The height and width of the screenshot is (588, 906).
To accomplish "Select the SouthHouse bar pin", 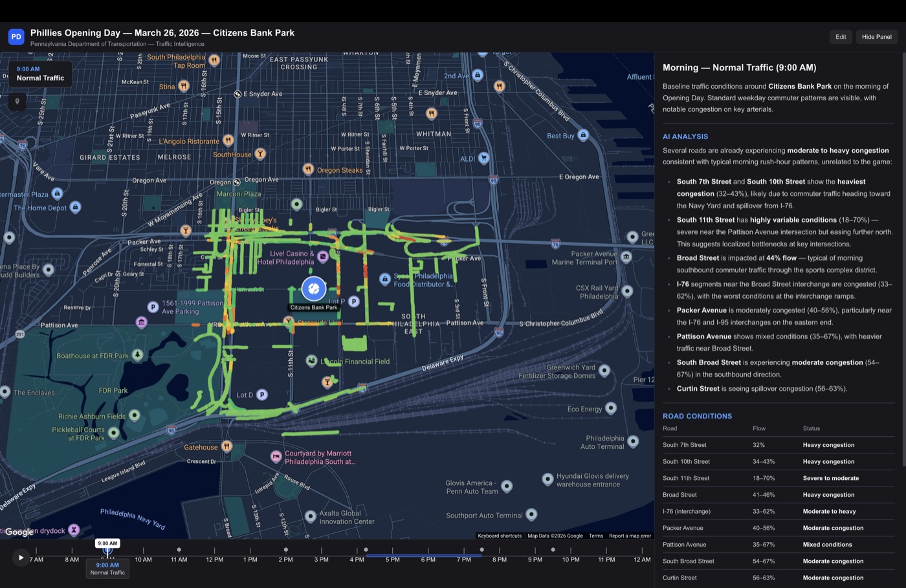I will pos(260,154).
